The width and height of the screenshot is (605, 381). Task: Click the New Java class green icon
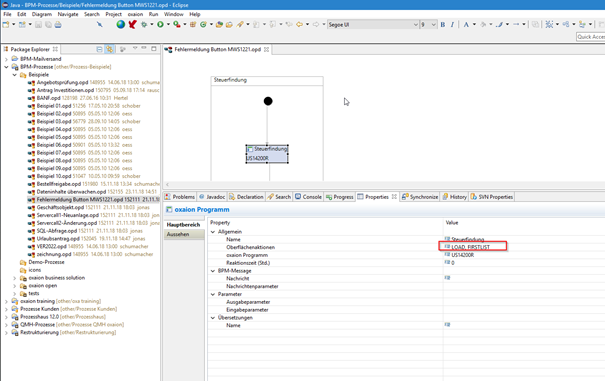pos(203,24)
